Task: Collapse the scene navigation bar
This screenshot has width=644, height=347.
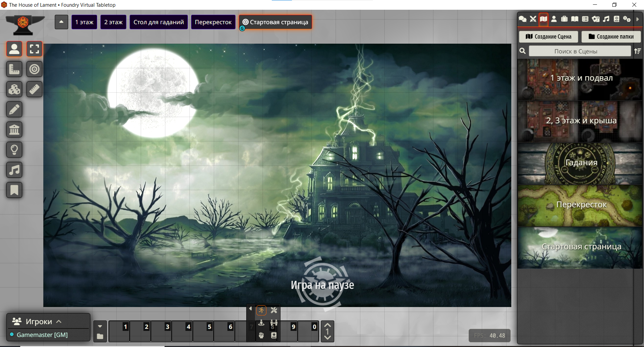Action: [x=61, y=22]
